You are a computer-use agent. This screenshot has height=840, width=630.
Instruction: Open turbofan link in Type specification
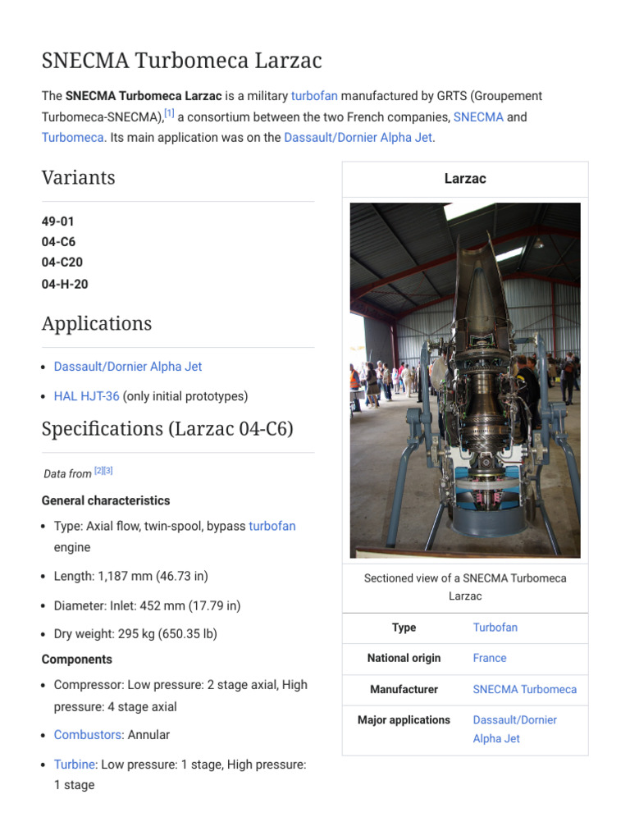pos(272,526)
